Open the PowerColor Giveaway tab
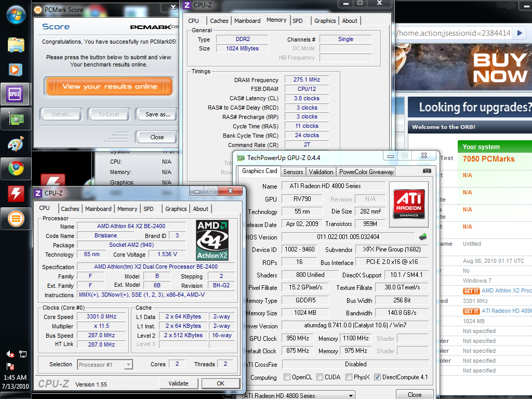This screenshot has width=532, height=399. pyautogui.click(x=366, y=171)
